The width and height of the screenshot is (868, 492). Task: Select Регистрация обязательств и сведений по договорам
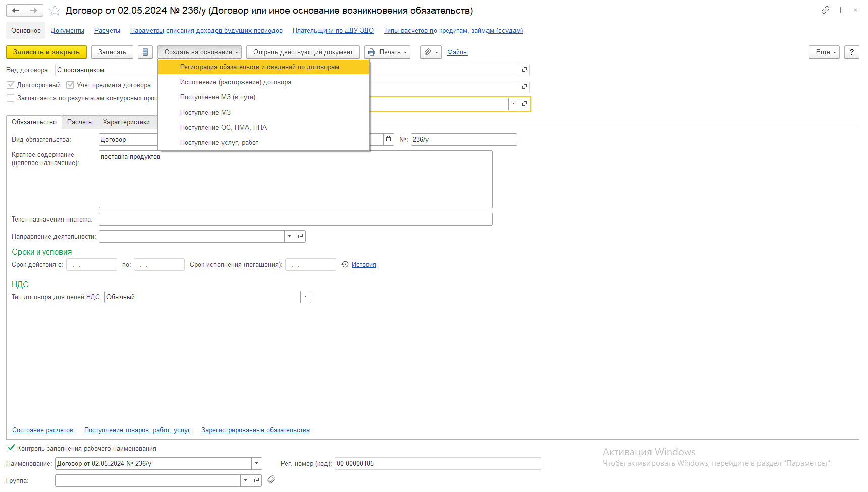264,67
